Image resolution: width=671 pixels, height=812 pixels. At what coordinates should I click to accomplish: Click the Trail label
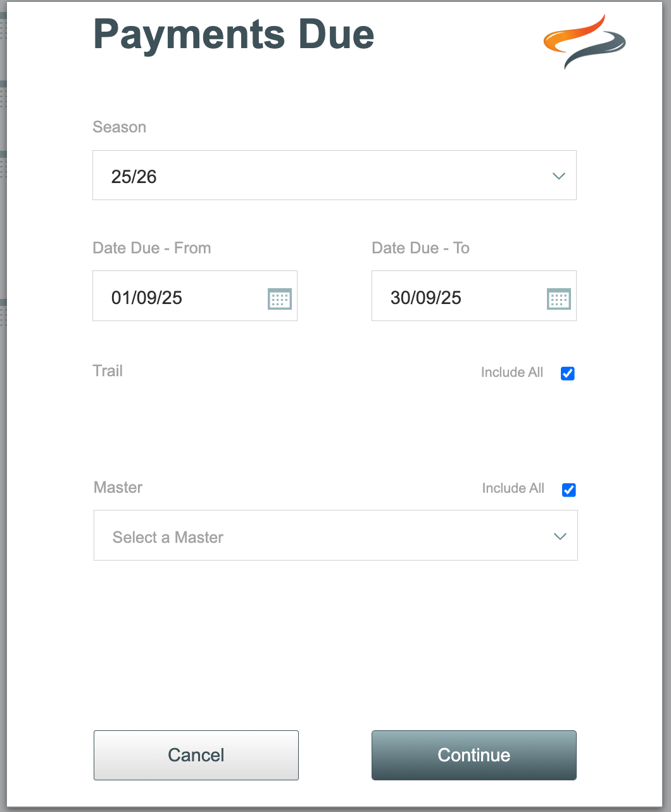click(x=108, y=371)
